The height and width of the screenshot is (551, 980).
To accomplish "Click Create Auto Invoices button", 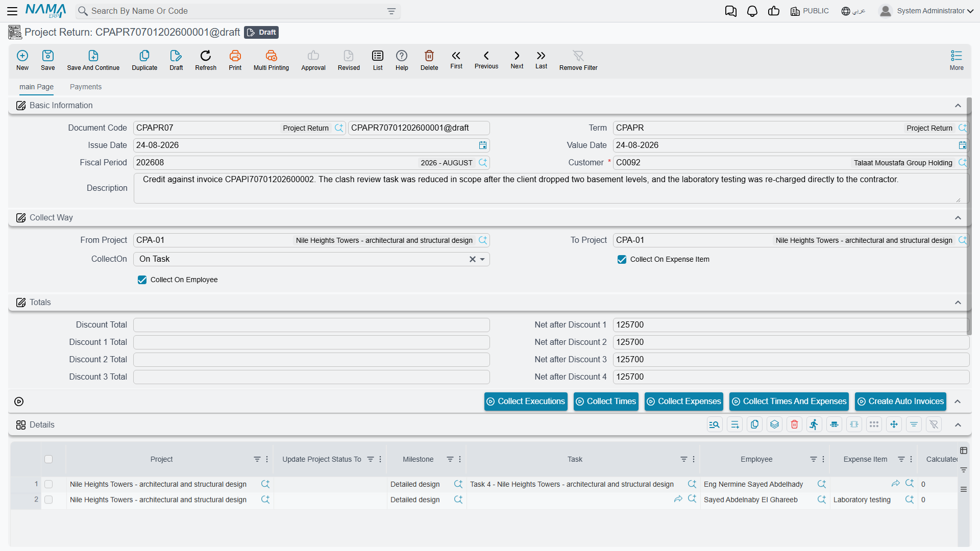I will [x=900, y=402].
